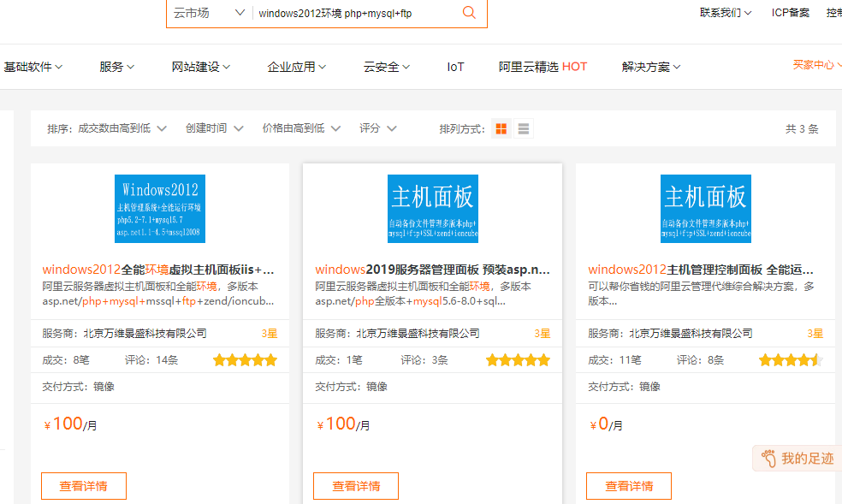This screenshot has height=504, width=842.
Task: Open the 联系我们 dropdown
Action: (726, 12)
